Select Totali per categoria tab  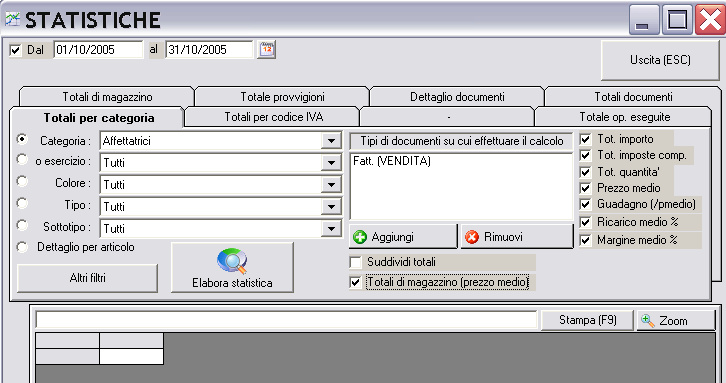point(98,118)
